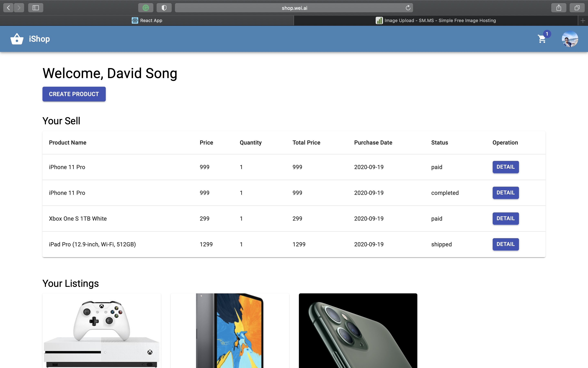Go back using the Safari back arrow
Viewport: 588px width, 368px height.
[8, 8]
